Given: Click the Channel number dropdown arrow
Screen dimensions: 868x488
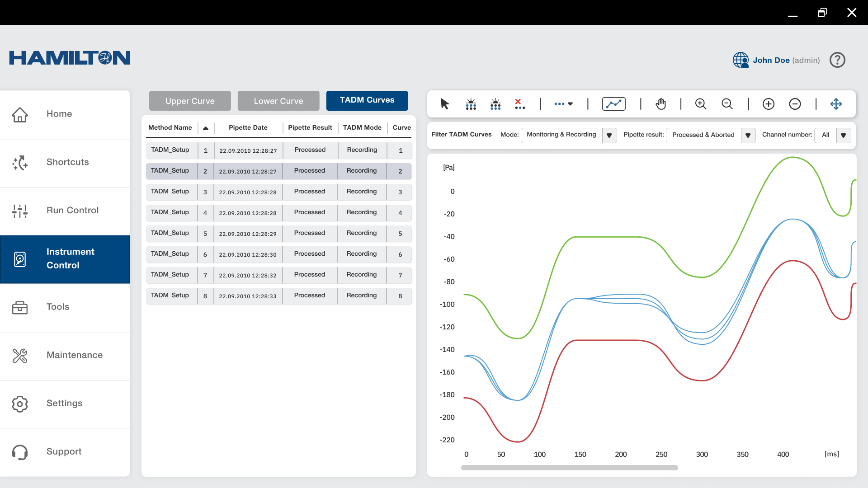Looking at the screenshot, I should pyautogui.click(x=844, y=136).
